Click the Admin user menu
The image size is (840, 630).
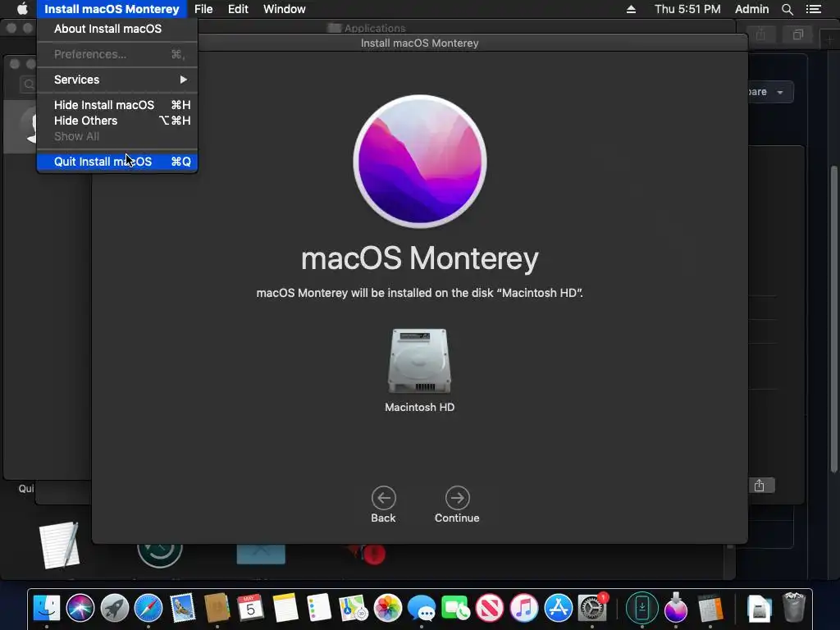(x=751, y=9)
